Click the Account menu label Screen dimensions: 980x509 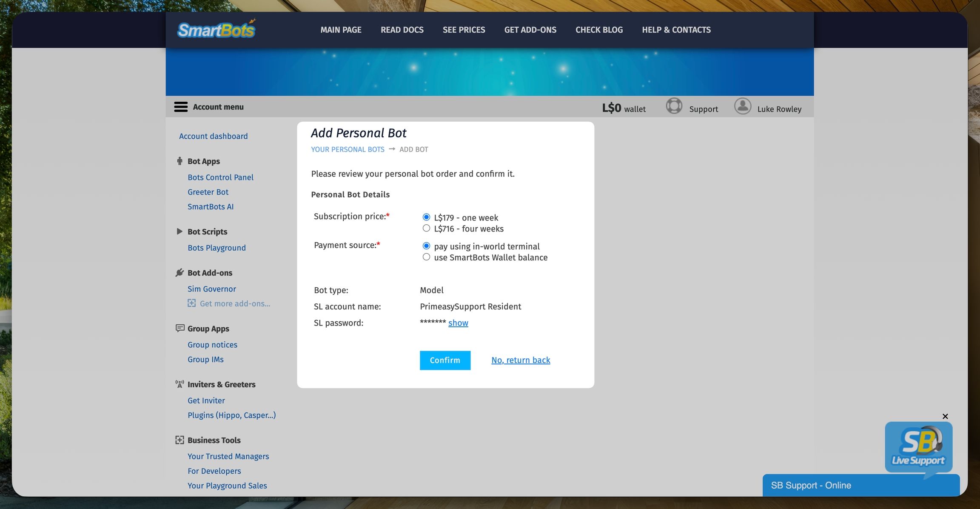218,107
